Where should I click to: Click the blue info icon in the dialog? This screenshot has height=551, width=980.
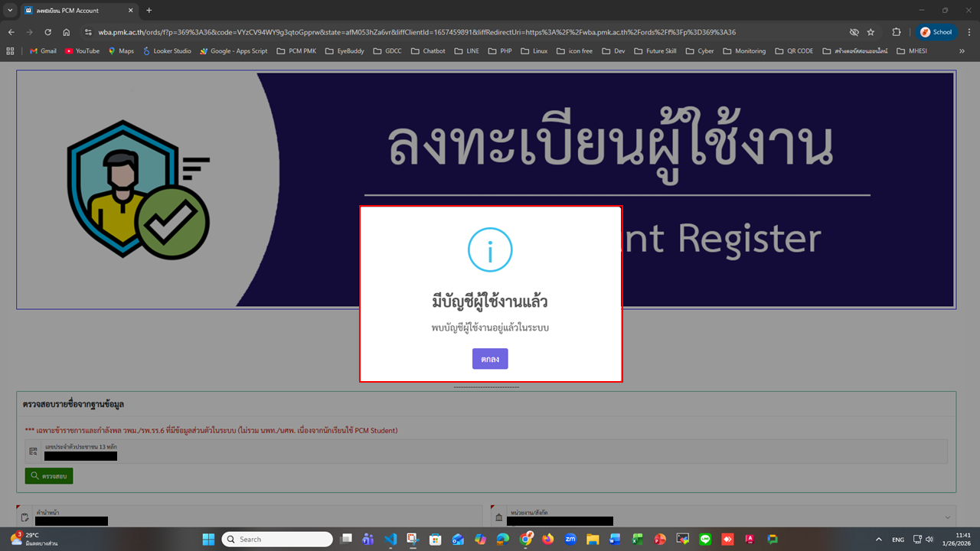490,249
